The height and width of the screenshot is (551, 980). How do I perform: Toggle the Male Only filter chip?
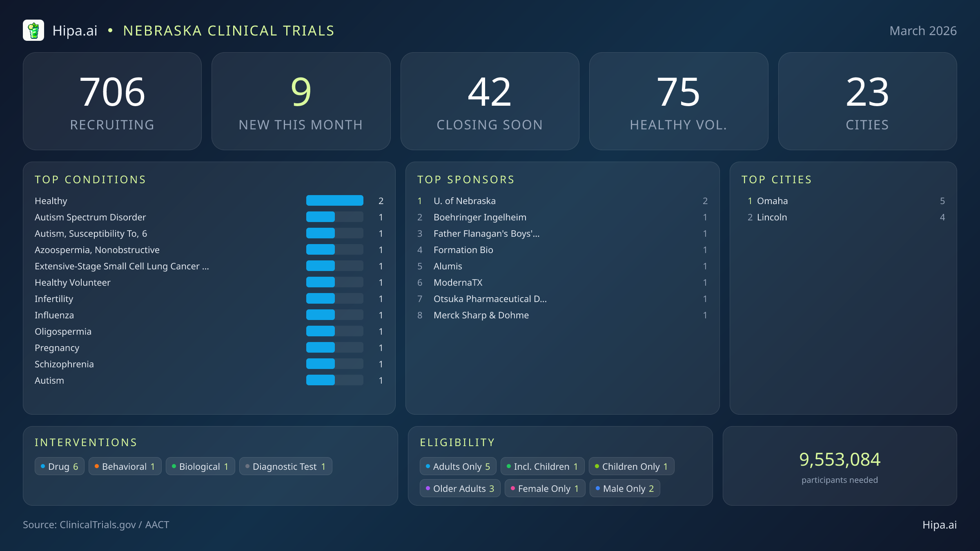tap(624, 488)
